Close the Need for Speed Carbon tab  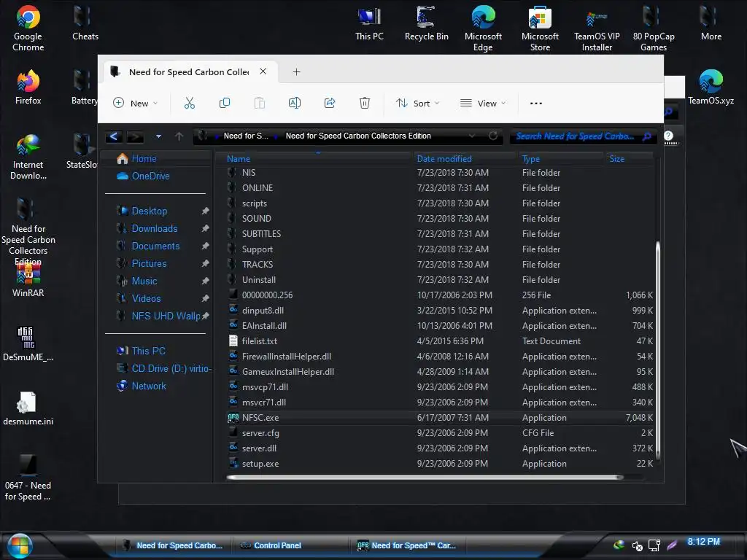coord(263,71)
